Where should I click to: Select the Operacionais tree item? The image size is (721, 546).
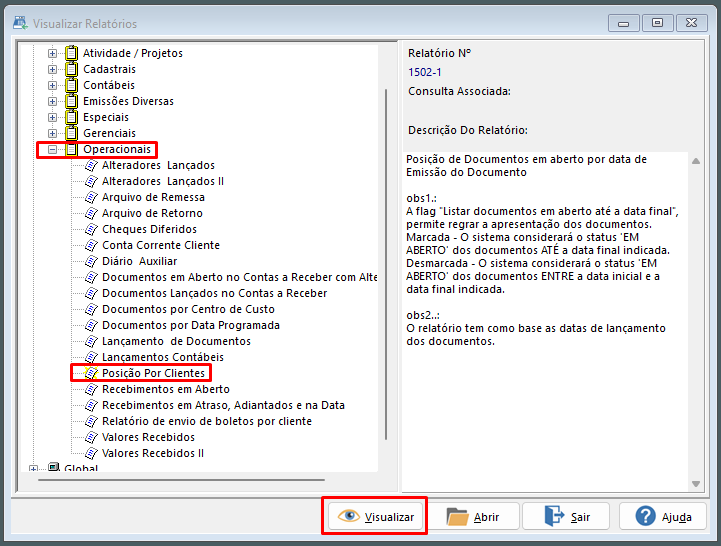pos(117,149)
